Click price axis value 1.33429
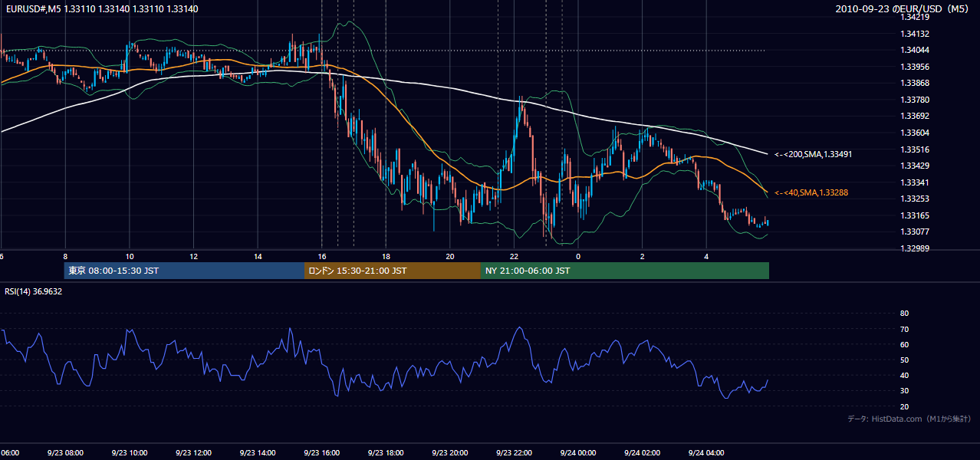This screenshot has width=980, height=460. [916, 166]
